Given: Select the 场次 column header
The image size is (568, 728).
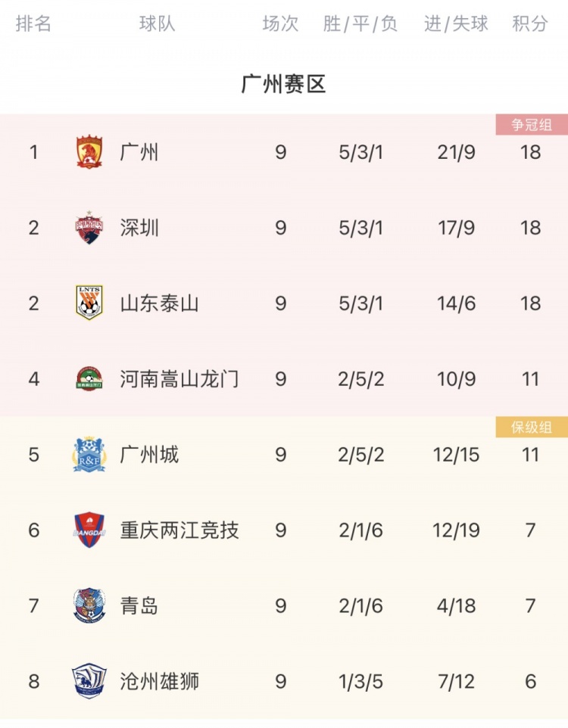Looking at the screenshot, I should pyautogui.click(x=280, y=23).
